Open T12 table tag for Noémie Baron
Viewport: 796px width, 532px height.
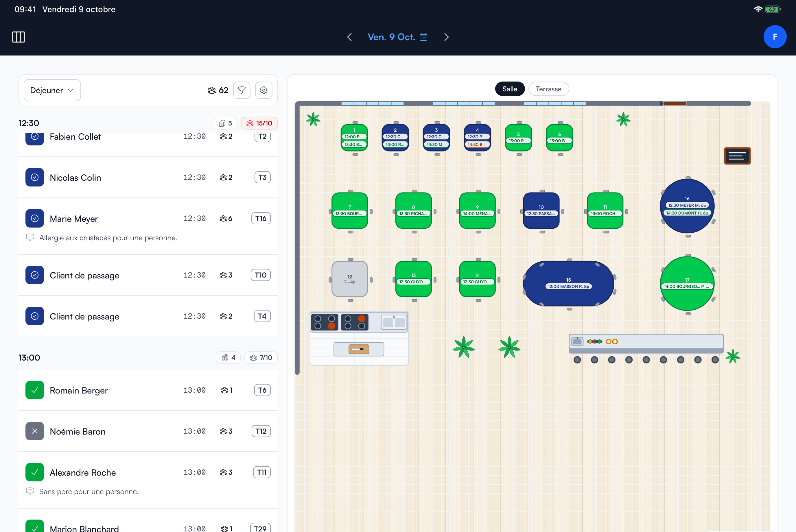[261, 431]
